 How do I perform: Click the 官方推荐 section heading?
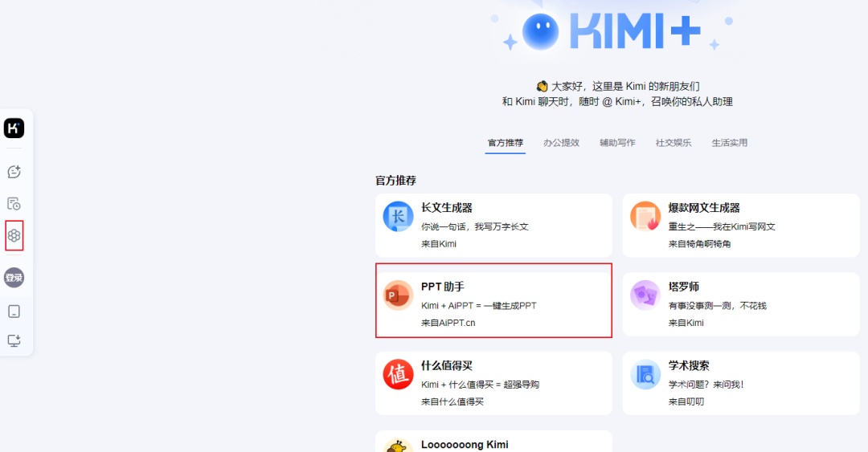click(x=395, y=181)
